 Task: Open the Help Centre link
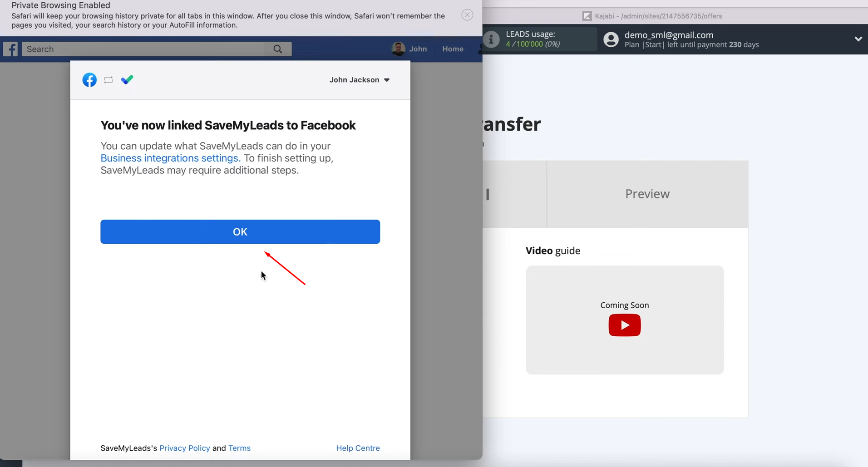(358, 448)
